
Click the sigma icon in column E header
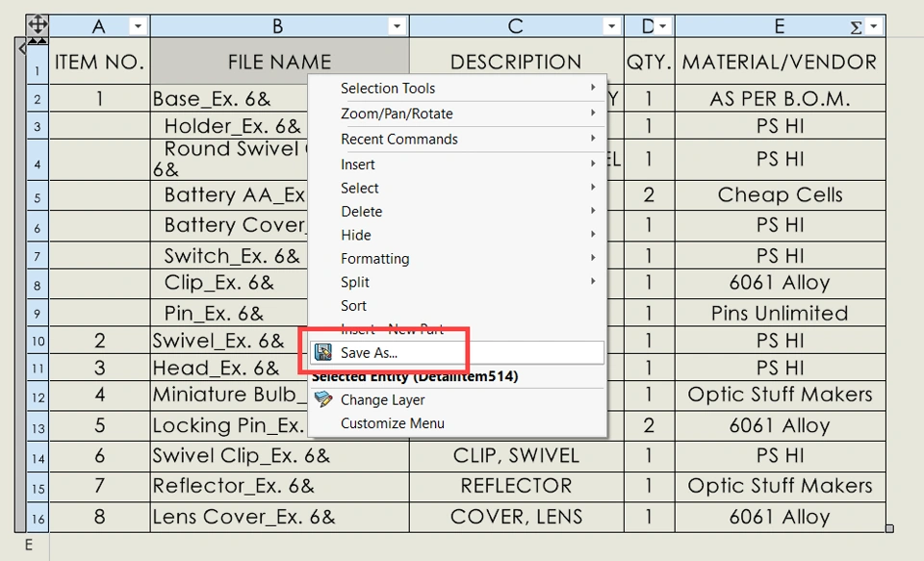pos(857,27)
